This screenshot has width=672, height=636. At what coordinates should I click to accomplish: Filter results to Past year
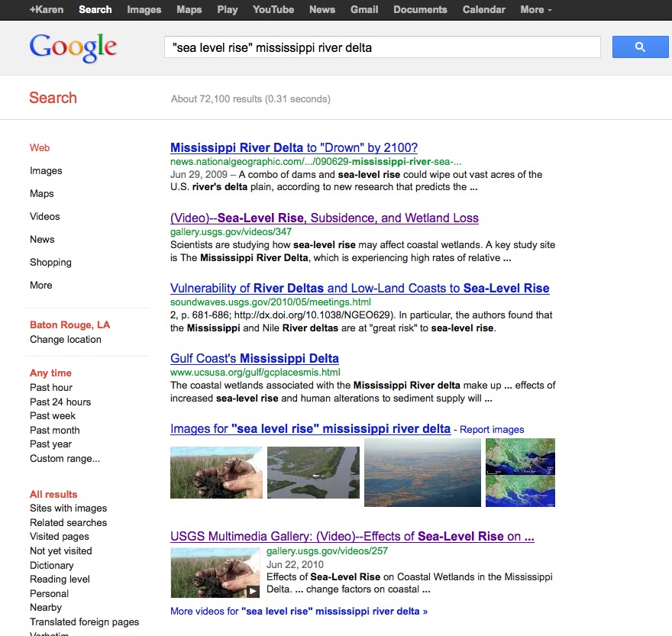pyautogui.click(x=51, y=444)
